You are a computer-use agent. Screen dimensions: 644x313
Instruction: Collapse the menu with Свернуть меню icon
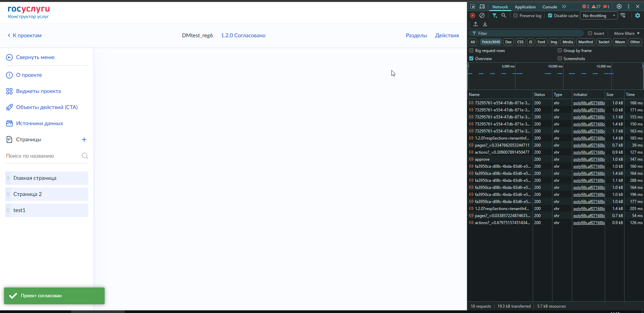(x=9, y=57)
